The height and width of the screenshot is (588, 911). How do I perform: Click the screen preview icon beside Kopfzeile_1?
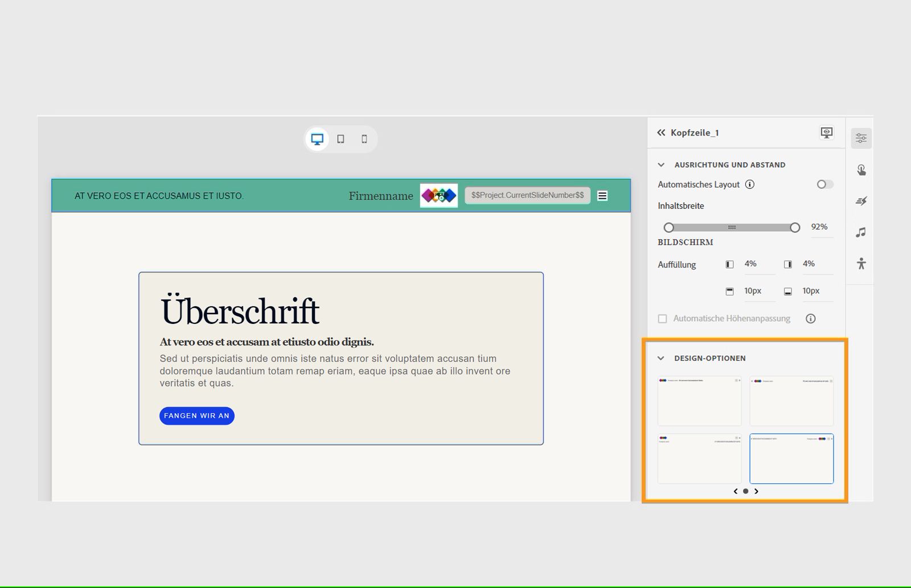point(826,133)
